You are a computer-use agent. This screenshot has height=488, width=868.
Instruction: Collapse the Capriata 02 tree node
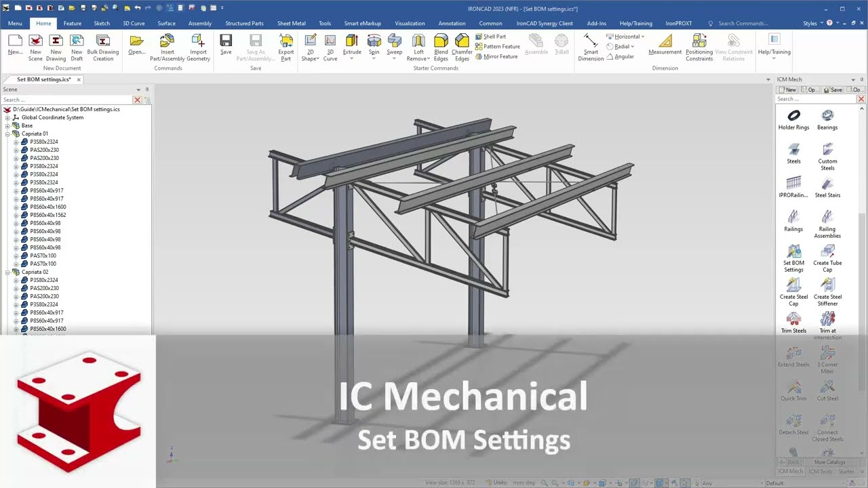coord(7,272)
